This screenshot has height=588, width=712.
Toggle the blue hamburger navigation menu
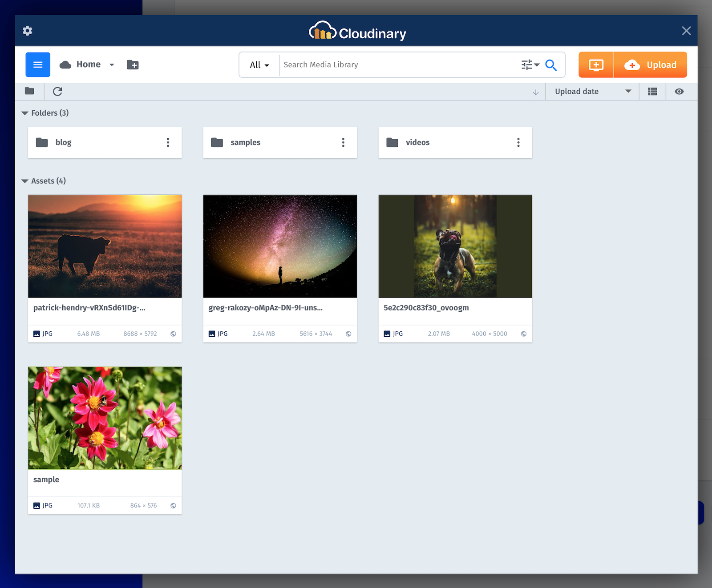tap(38, 65)
